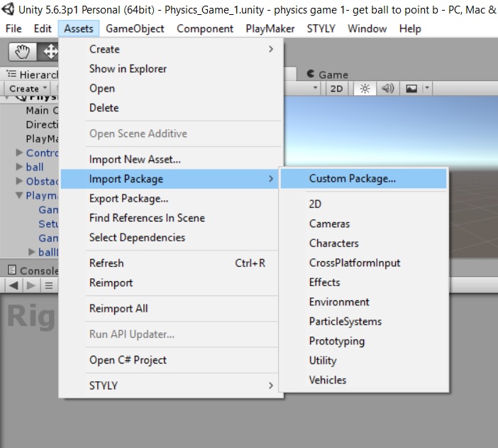Open the Component menu
The height and width of the screenshot is (448, 498).
(x=205, y=28)
